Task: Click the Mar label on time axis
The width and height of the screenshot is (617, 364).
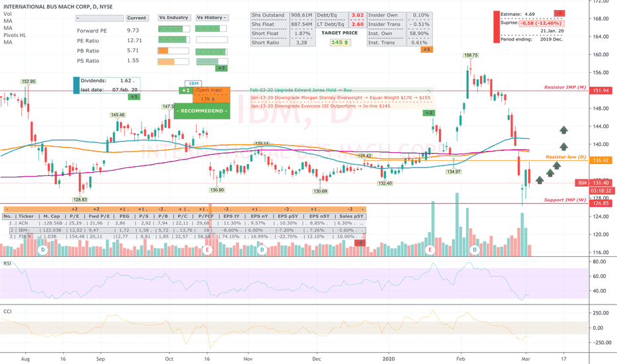Action: tap(526, 359)
